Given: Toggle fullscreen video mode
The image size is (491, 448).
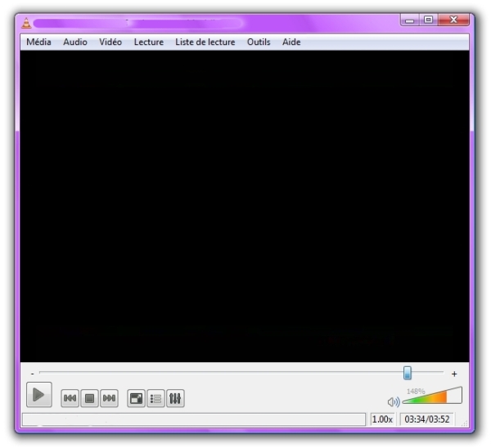Looking at the screenshot, I should coord(137,398).
